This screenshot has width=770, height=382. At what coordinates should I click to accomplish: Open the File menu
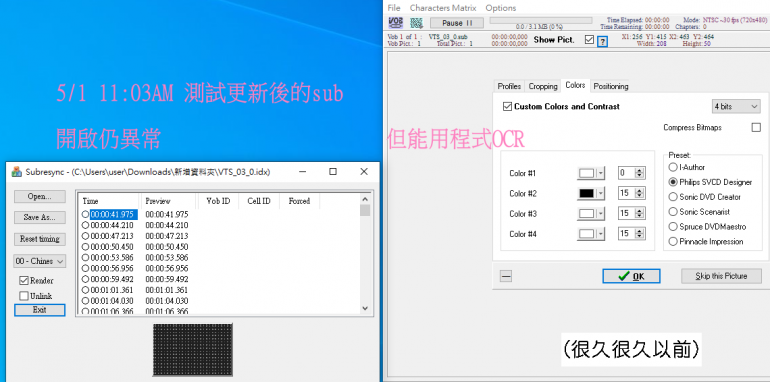click(394, 8)
